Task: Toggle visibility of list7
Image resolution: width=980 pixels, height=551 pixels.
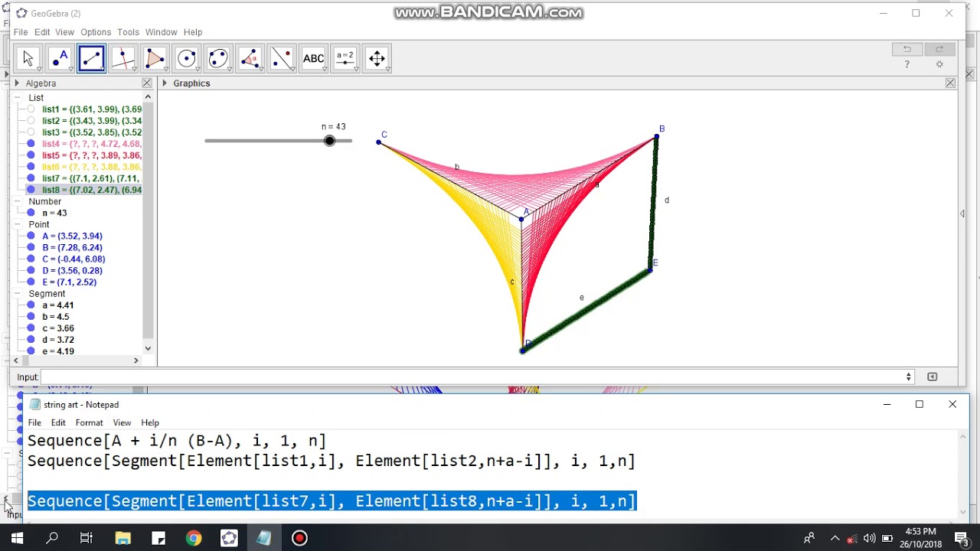Action: (x=31, y=178)
